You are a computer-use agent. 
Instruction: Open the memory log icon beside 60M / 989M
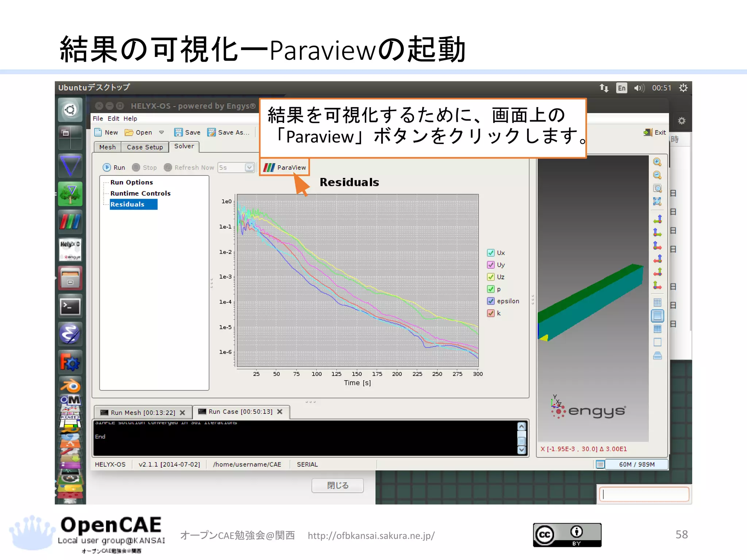coord(600,464)
